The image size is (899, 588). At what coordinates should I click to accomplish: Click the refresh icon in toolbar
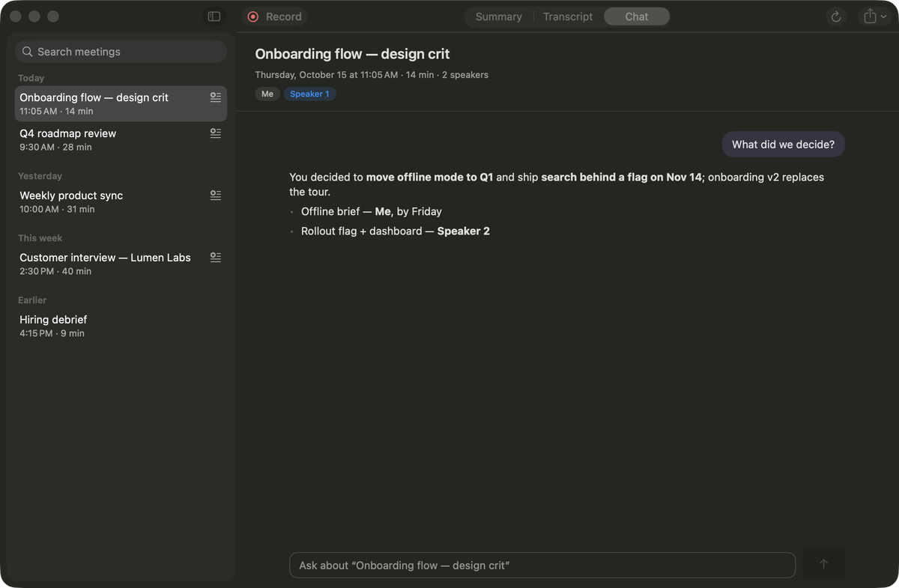tap(836, 16)
